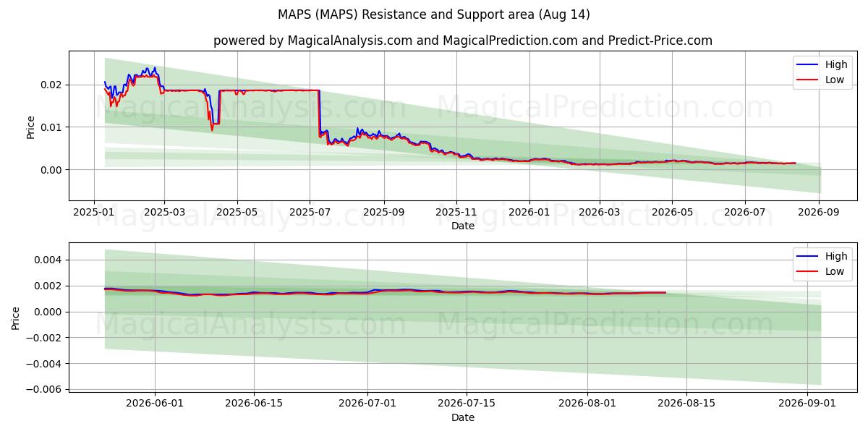
Task: Click the 'Price' y-axis title of bottom chart
Action: coord(16,317)
